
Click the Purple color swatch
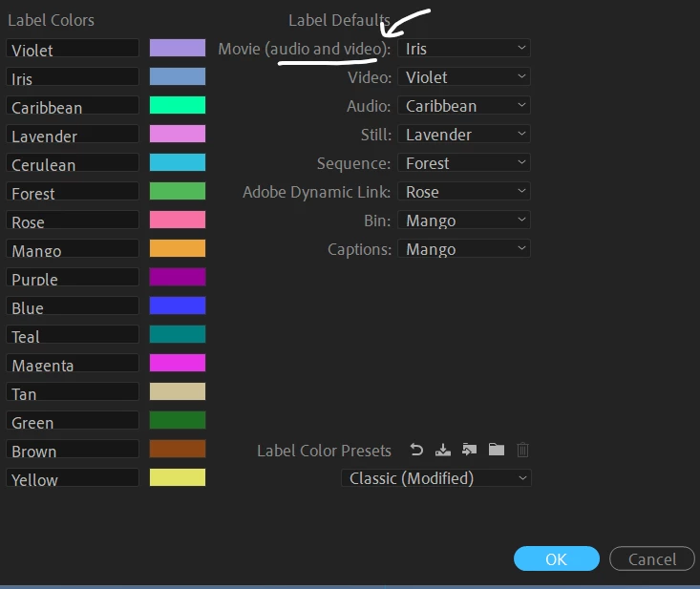(x=178, y=277)
